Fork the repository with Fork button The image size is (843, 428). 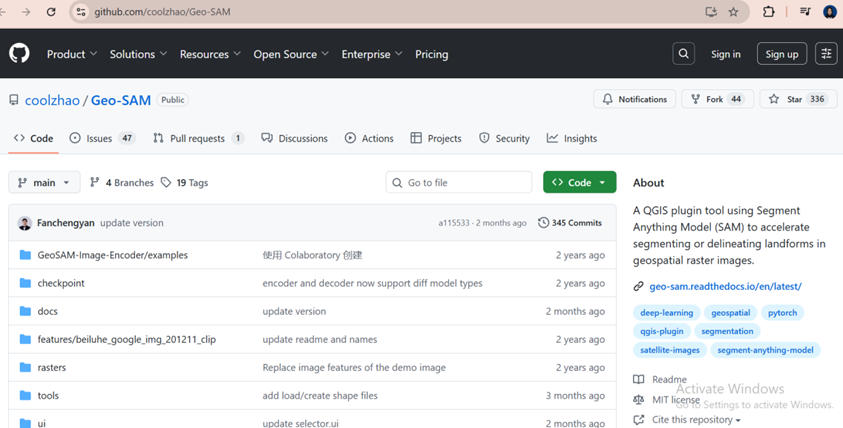click(x=718, y=99)
